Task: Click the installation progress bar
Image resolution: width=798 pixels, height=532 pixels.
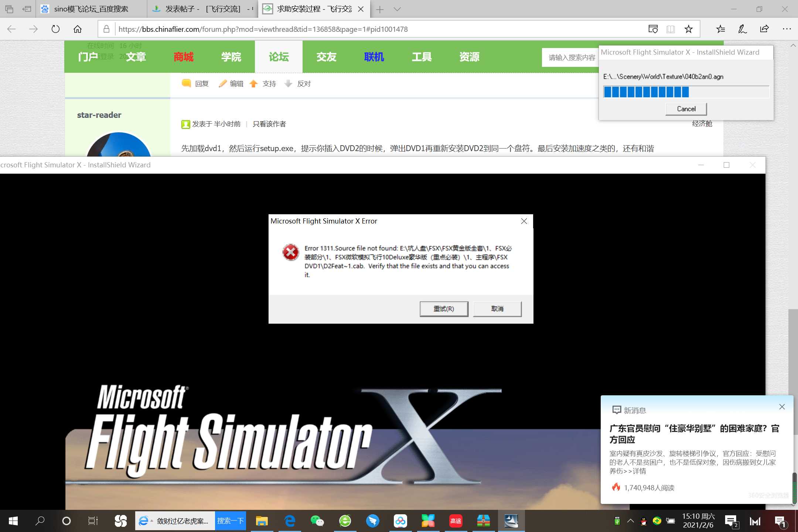Action: [x=686, y=92]
